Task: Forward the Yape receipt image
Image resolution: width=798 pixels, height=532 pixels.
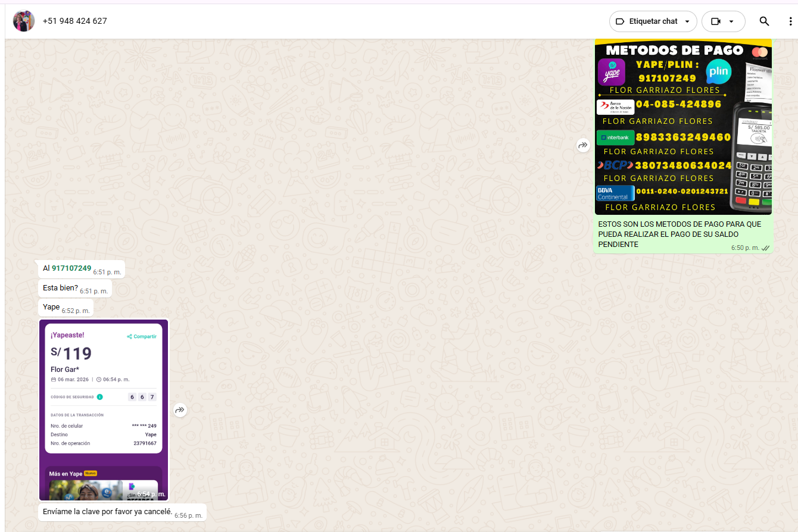Action: (x=180, y=410)
